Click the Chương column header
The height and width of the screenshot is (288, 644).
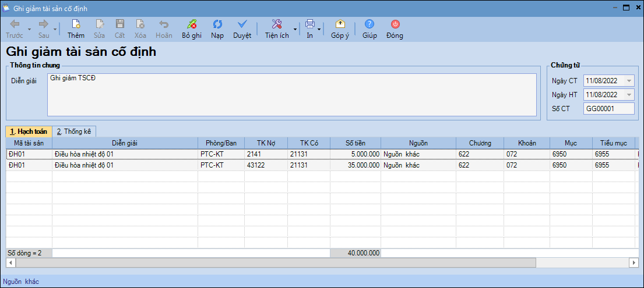coord(480,143)
